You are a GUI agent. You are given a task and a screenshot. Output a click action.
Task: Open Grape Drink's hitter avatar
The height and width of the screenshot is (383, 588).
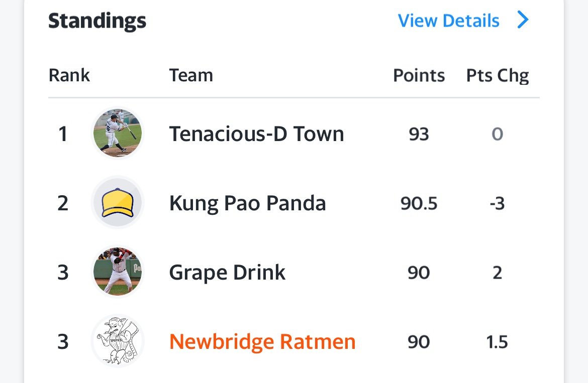118,272
